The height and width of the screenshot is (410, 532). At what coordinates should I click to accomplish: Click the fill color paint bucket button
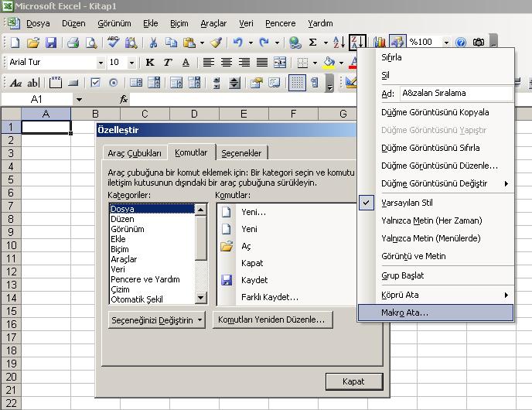(329, 63)
